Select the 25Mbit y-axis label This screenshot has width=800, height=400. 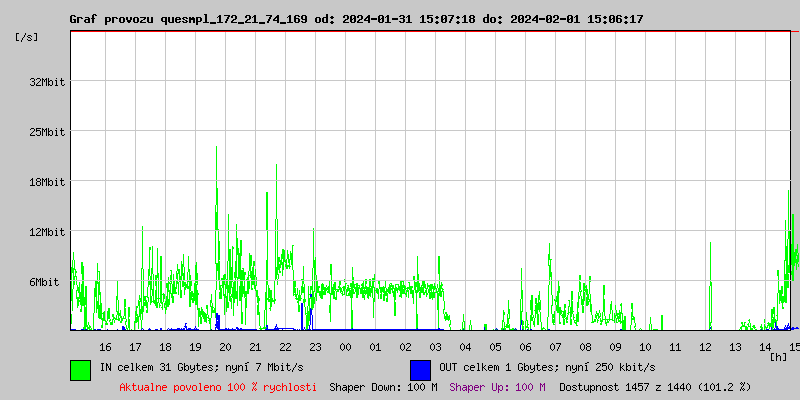[47, 132]
